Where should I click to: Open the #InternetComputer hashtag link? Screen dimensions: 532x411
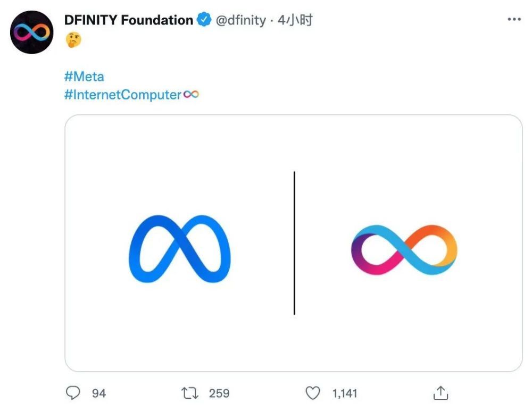[x=123, y=95]
